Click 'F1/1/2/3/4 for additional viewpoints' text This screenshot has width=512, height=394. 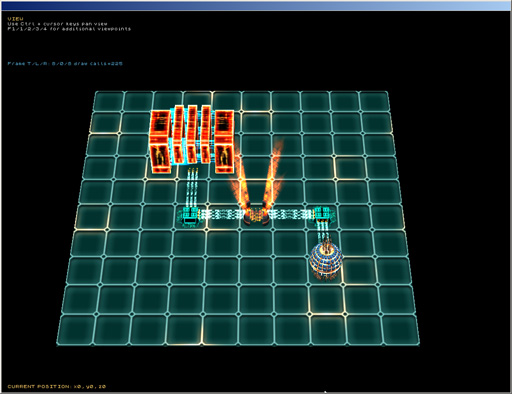pyautogui.click(x=69, y=29)
